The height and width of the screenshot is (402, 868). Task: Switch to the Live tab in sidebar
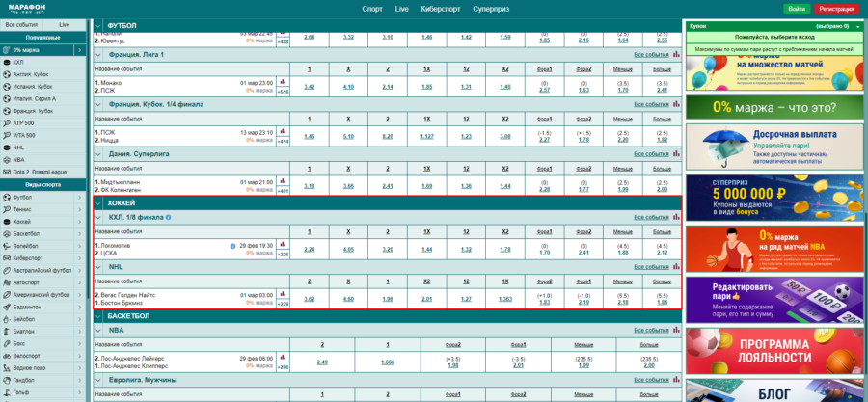click(64, 23)
